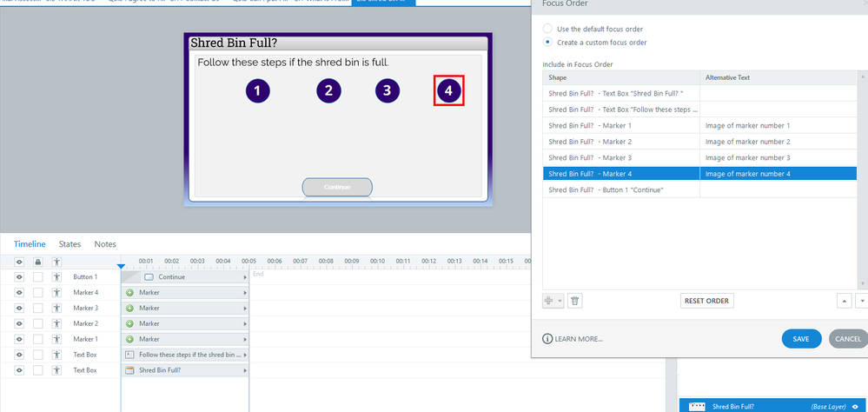Expand 'Shred Bin Full?' timeline bar arrow
Screen dimensions: 868x412
pyautogui.click(x=245, y=370)
